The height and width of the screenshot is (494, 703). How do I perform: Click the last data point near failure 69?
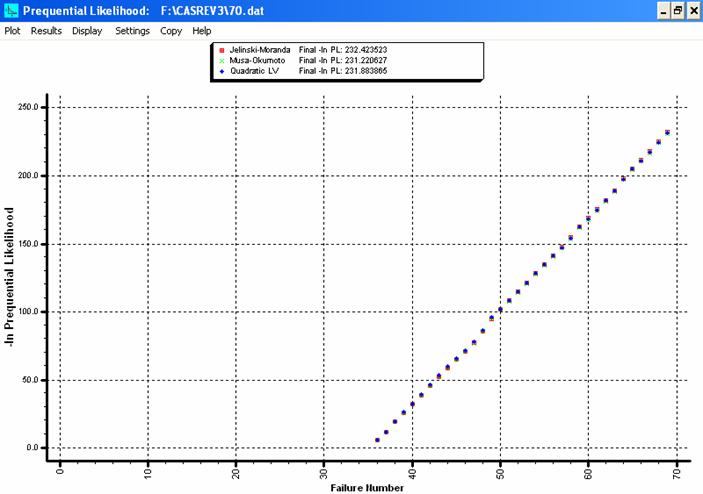tap(667, 132)
